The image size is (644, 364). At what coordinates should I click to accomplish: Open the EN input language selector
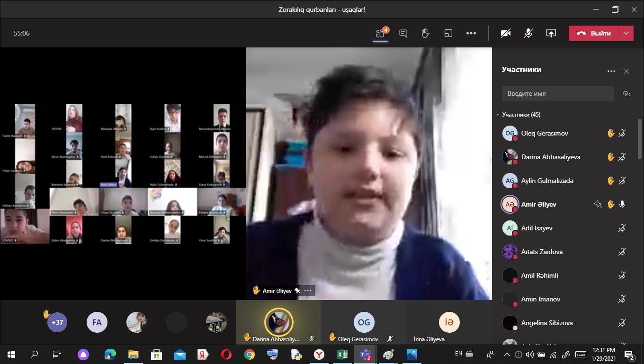(458, 354)
